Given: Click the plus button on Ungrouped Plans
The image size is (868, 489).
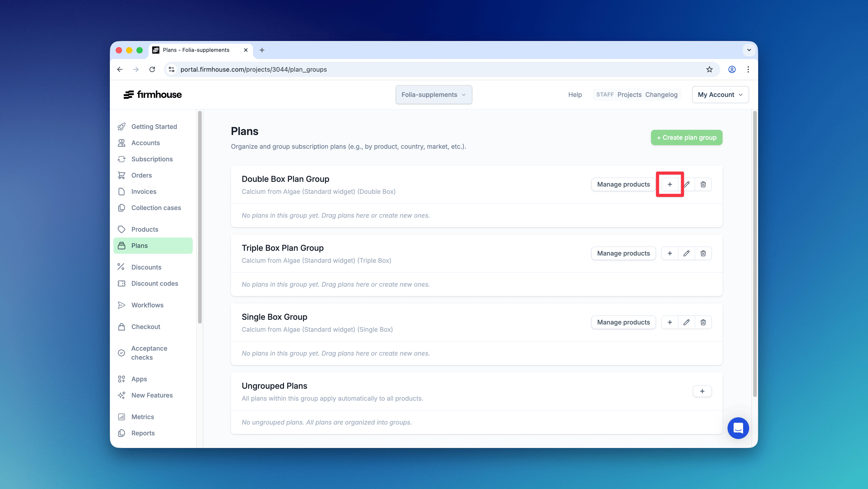Looking at the screenshot, I should point(702,391).
